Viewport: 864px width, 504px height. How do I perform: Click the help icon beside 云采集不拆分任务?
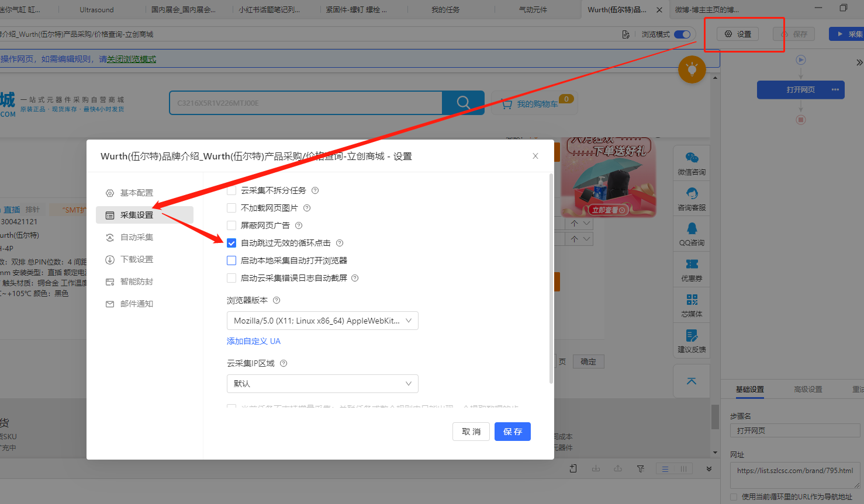(x=315, y=190)
